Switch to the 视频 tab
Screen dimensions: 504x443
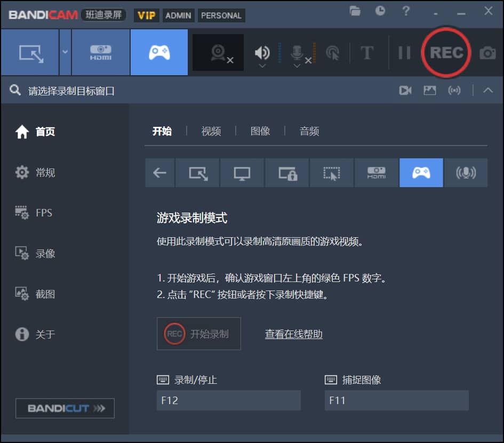click(211, 131)
